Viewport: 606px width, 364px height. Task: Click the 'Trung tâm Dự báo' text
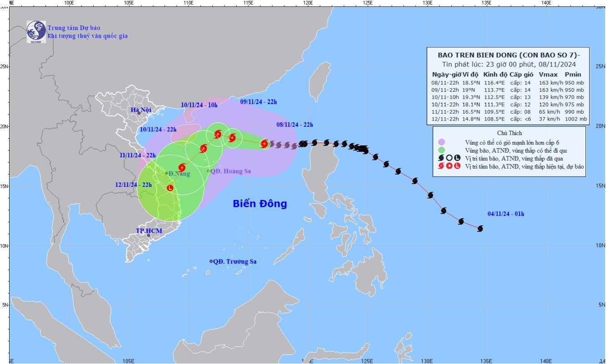tap(73, 27)
